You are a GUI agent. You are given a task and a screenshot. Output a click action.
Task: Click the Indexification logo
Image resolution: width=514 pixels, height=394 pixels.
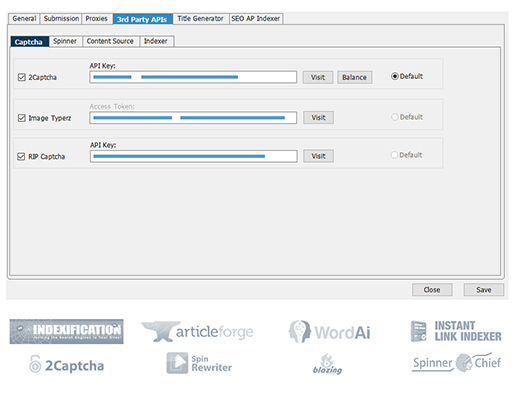(x=66, y=331)
